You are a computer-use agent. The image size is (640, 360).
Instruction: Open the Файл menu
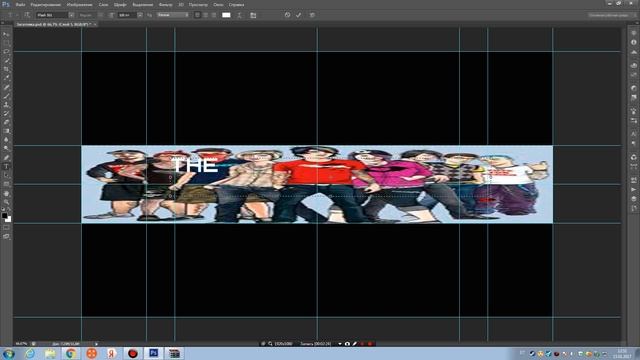coord(20,4)
